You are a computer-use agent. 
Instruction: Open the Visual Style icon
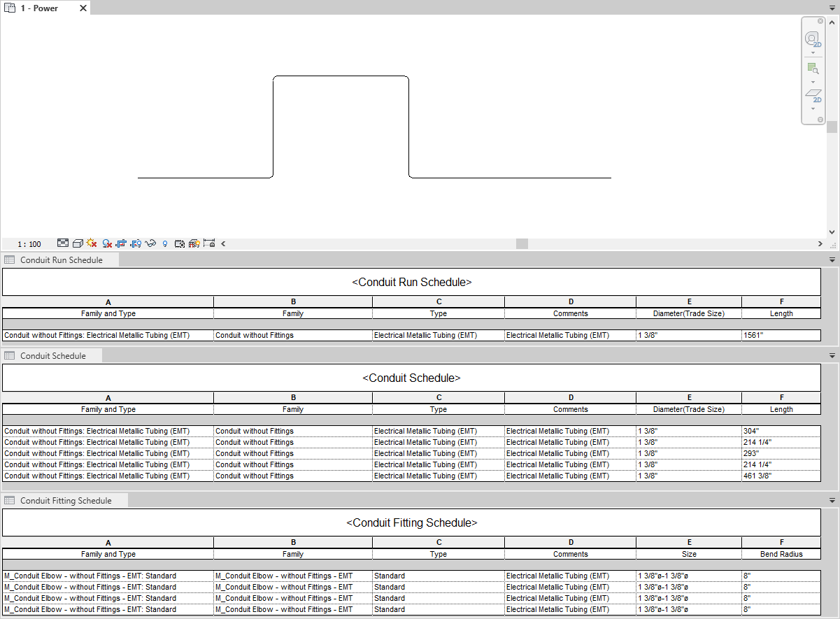click(x=78, y=243)
